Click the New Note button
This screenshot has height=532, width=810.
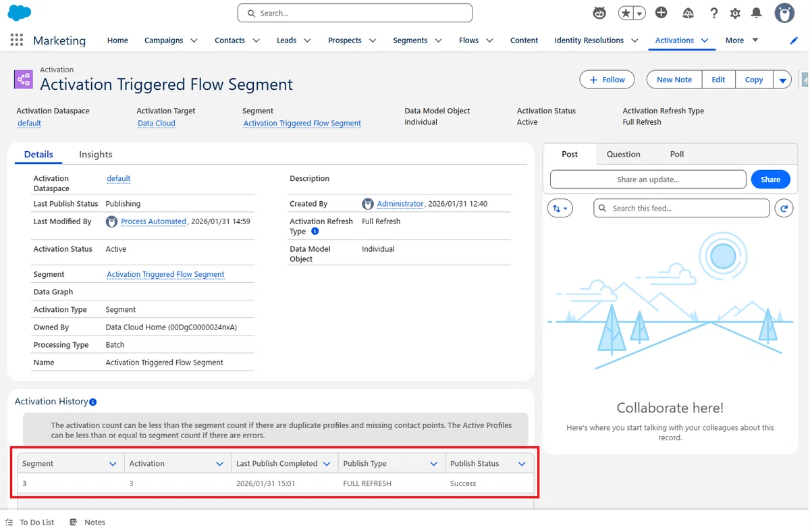click(x=674, y=80)
